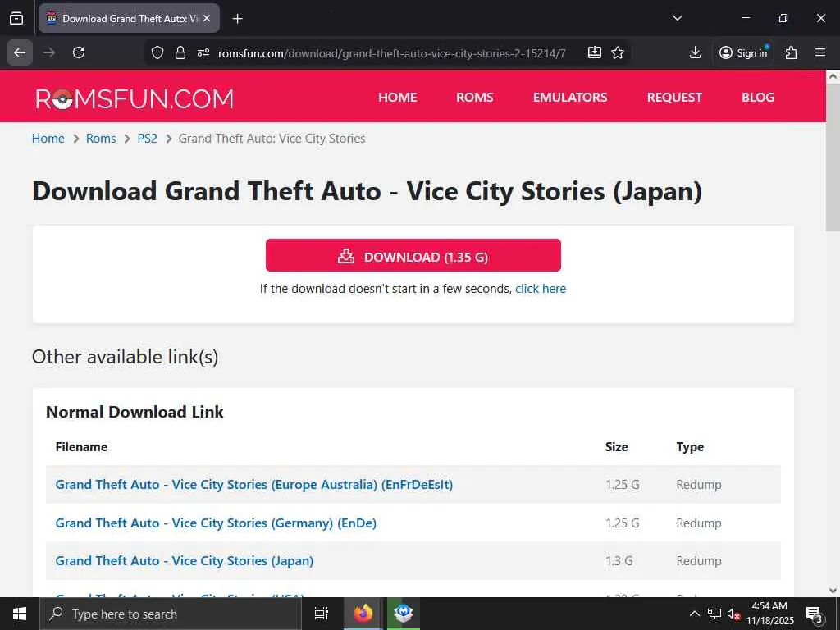
Task: Click the Size column header
Action: (617, 447)
